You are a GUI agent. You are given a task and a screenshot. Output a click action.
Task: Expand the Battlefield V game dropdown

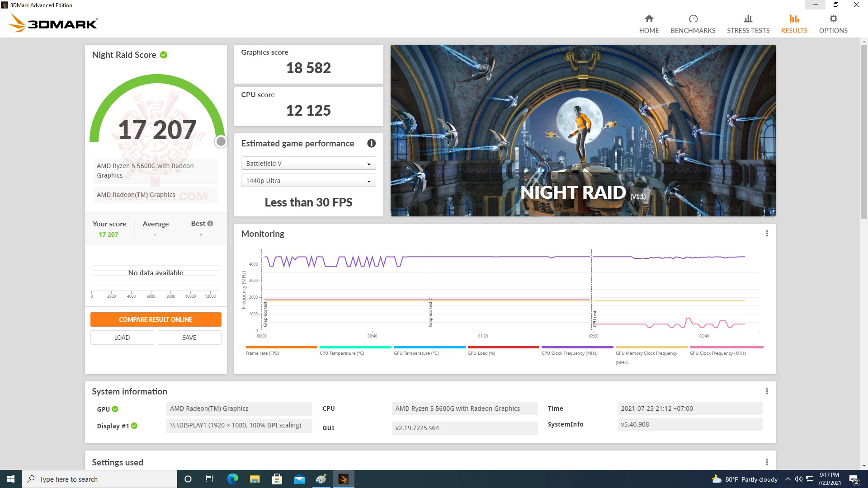[308, 164]
